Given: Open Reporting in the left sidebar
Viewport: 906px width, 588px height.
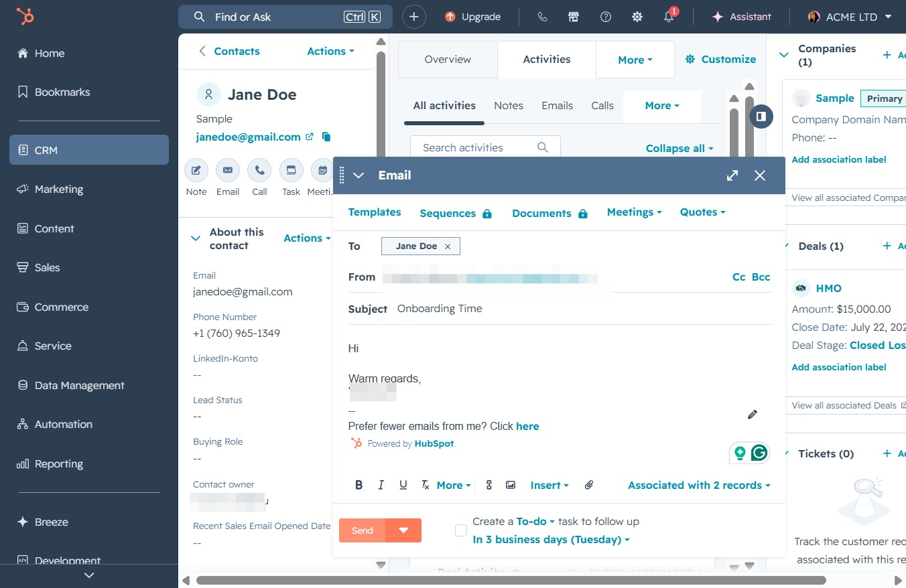Looking at the screenshot, I should [89, 464].
